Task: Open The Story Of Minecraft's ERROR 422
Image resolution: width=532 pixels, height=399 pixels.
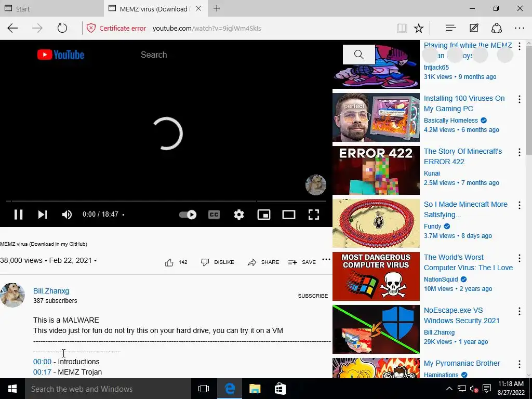Action: click(x=463, y=156)
